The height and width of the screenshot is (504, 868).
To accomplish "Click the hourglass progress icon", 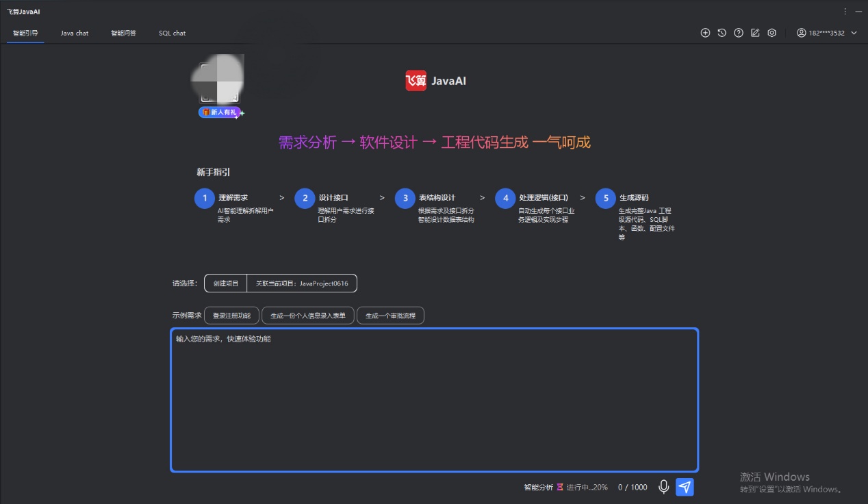I will click(559, 488).
